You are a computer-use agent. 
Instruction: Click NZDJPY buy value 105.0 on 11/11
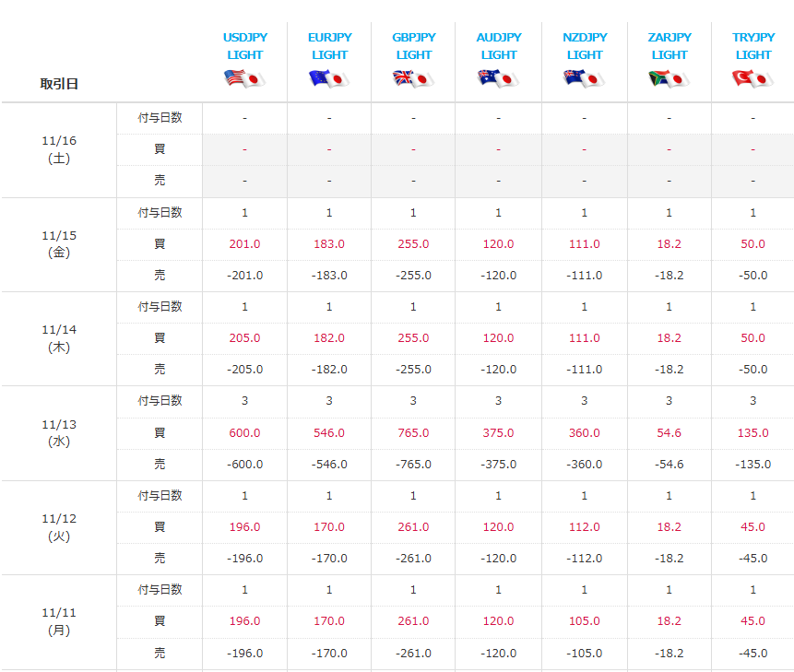pyautogui.click(x=584, y=621)
